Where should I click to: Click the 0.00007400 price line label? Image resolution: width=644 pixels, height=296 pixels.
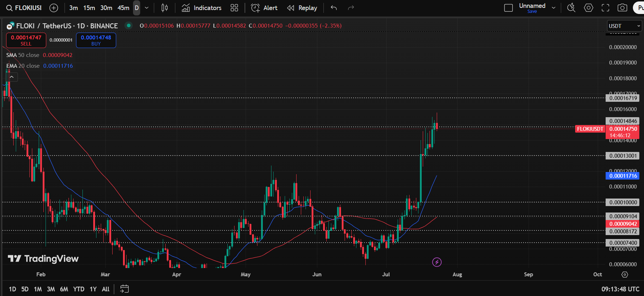click(623, 243)
